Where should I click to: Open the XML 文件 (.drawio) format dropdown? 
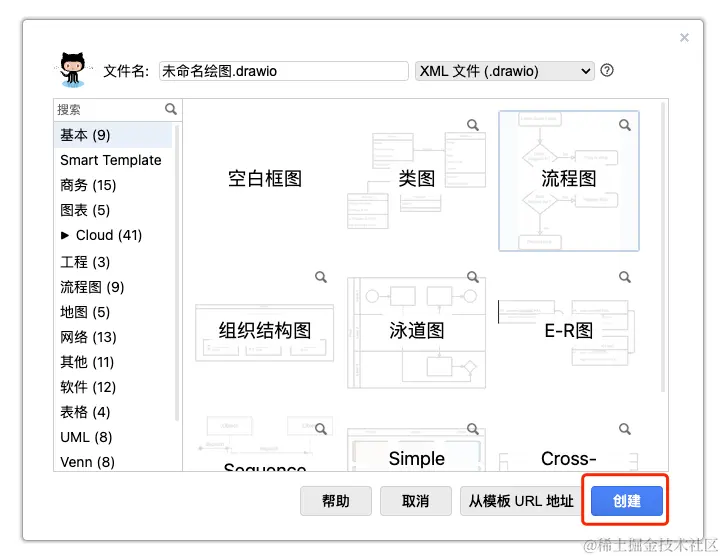coord(504,71)
